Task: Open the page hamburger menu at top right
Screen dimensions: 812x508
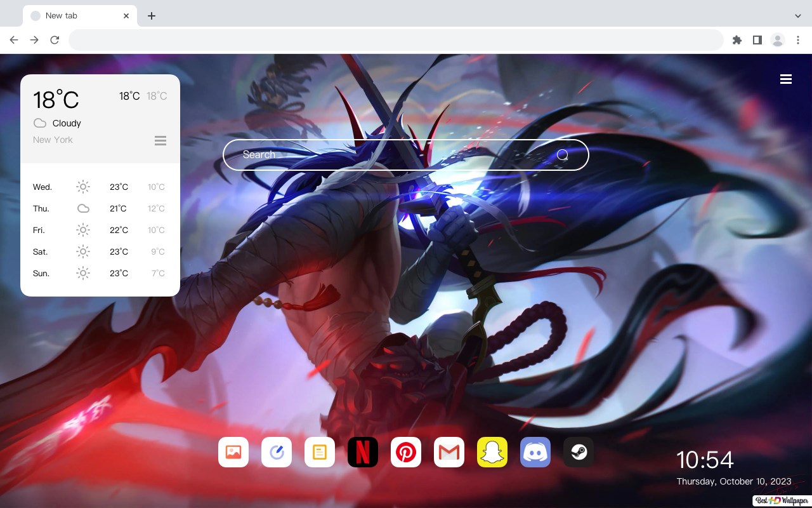Action: 786,79
